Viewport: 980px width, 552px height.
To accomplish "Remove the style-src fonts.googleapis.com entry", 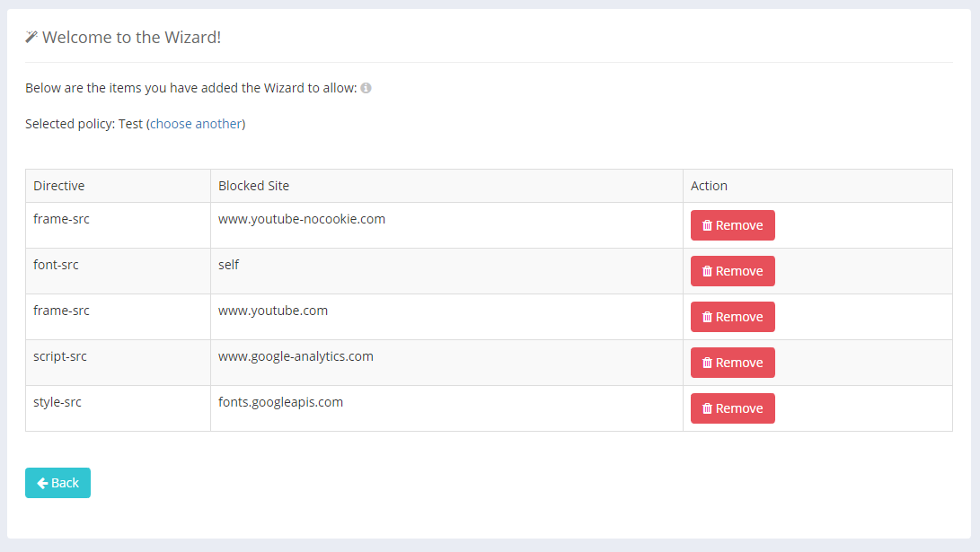I will click(x=732, y=408).
